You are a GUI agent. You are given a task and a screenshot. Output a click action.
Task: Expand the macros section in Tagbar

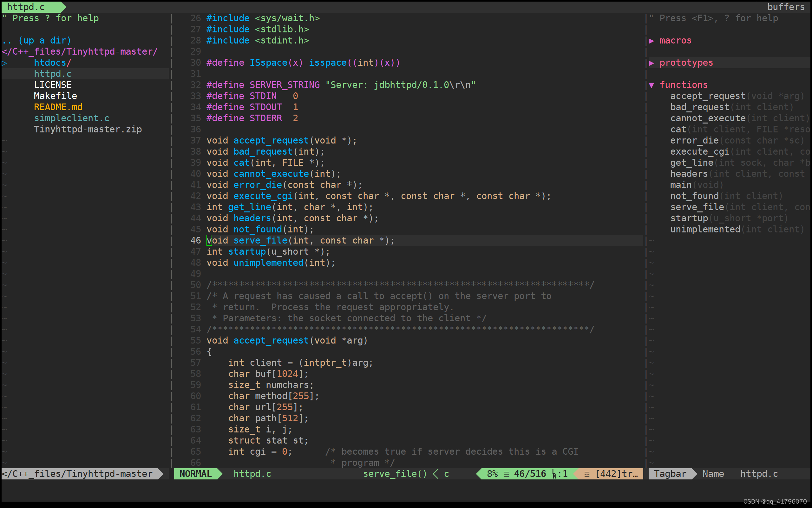[651, 41]
